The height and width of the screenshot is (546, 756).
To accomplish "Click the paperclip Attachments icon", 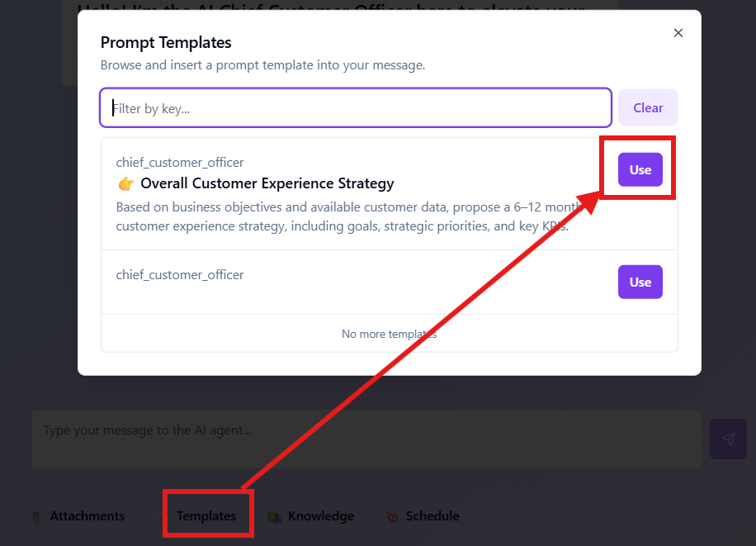I will 36,515.
